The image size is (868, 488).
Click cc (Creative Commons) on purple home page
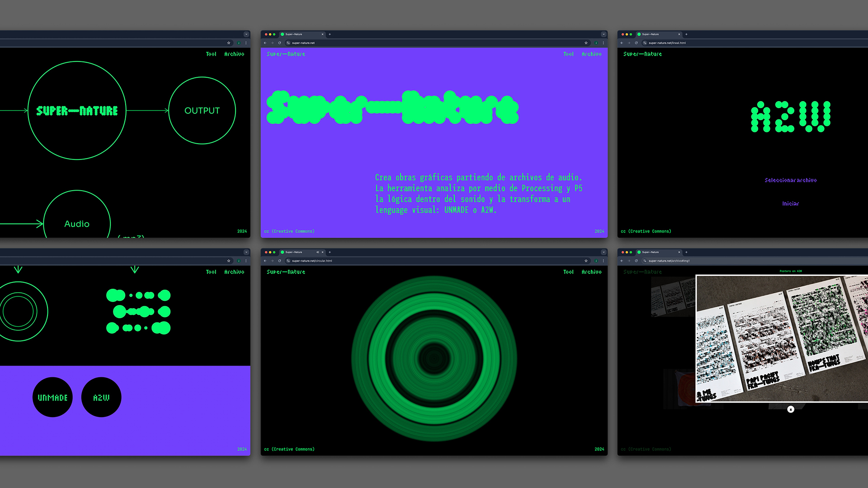(x=289, y=231)
